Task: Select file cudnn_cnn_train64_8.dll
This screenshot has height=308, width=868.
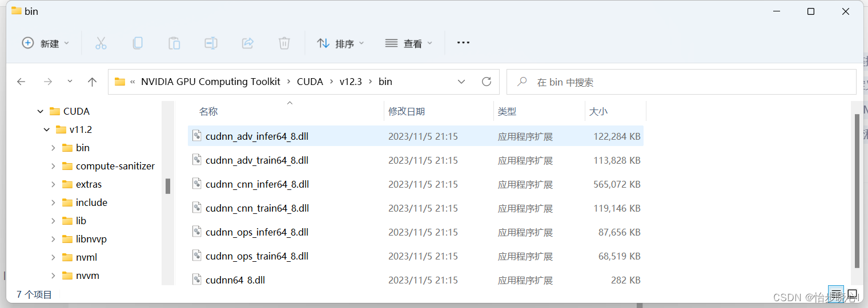Action: 416,208
